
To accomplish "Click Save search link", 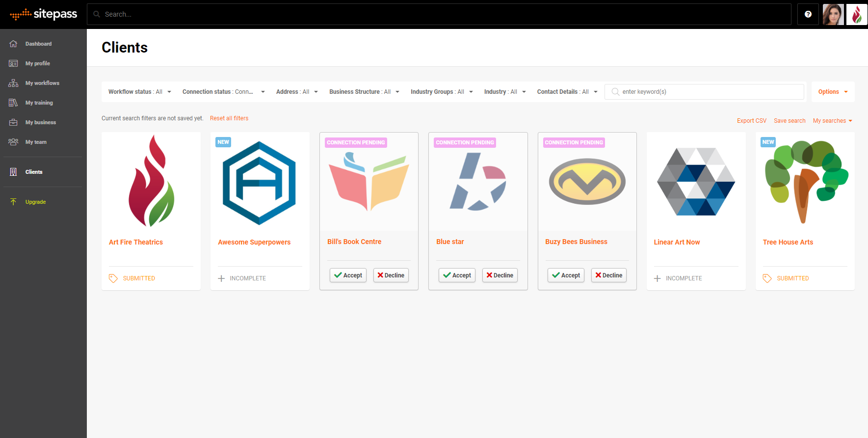I will pyautogui.click(x=789, y=121).
